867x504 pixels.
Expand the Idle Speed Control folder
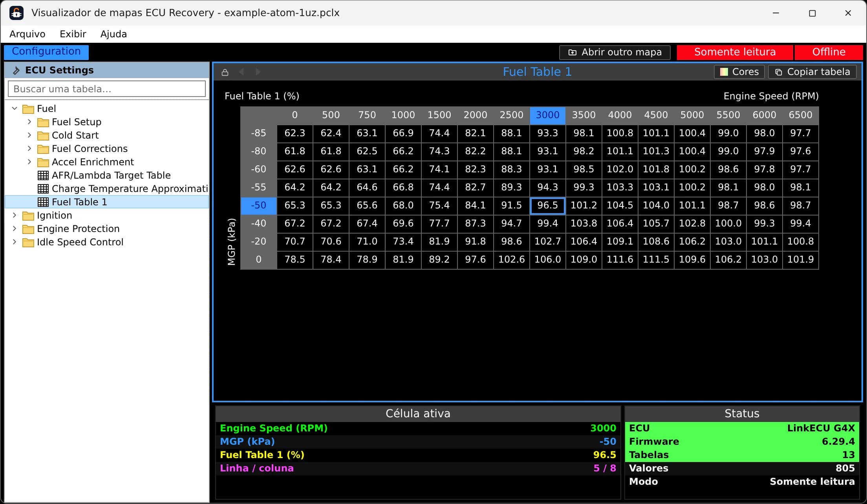pos(15,242)
